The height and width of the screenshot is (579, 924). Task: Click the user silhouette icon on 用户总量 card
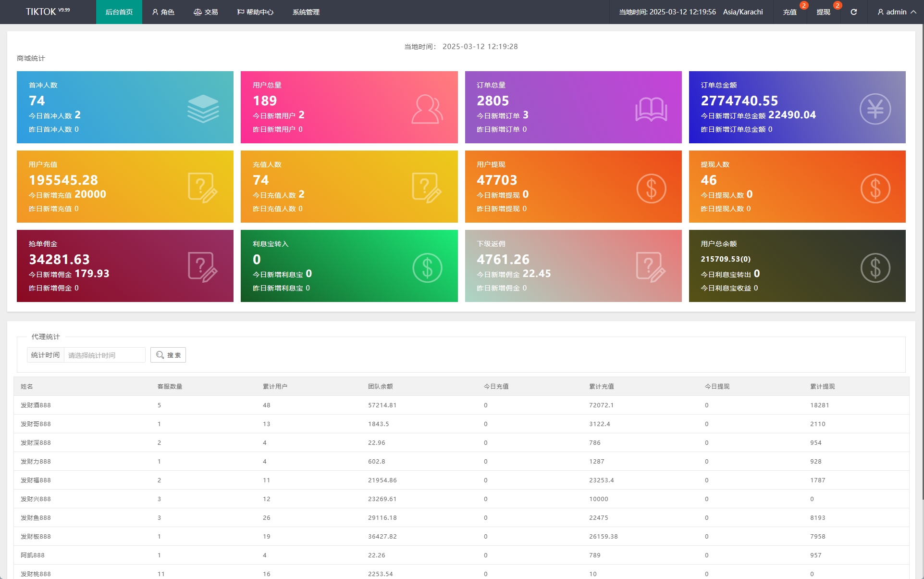pyautogui.click(x=427, y=109)
